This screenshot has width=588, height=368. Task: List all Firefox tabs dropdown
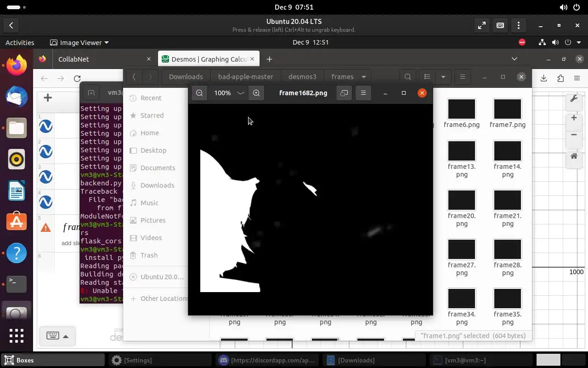click(514, 59)
